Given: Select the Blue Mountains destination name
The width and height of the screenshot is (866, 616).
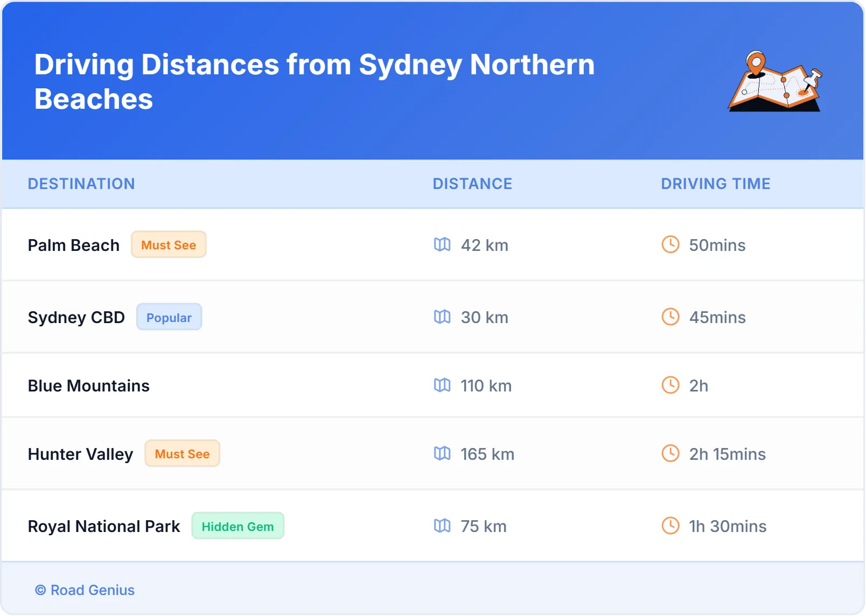Looking at the screenshot, I should tap(89, 386).
